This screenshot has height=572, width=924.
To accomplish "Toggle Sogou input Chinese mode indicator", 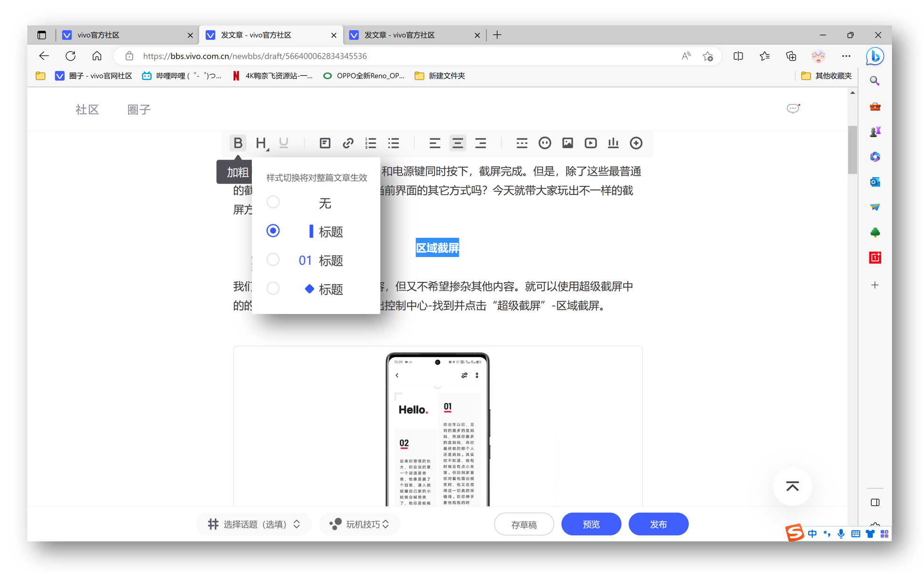I will pyautogui.click(x=812, y=533).
